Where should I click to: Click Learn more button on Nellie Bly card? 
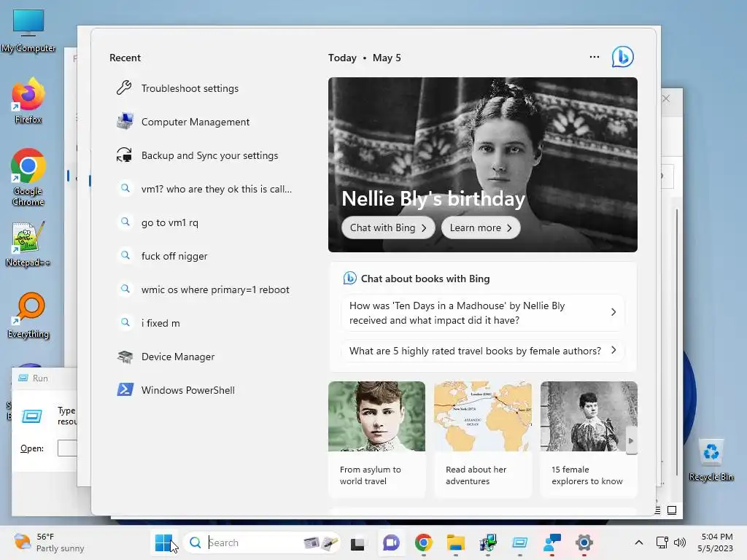[481, 228]
